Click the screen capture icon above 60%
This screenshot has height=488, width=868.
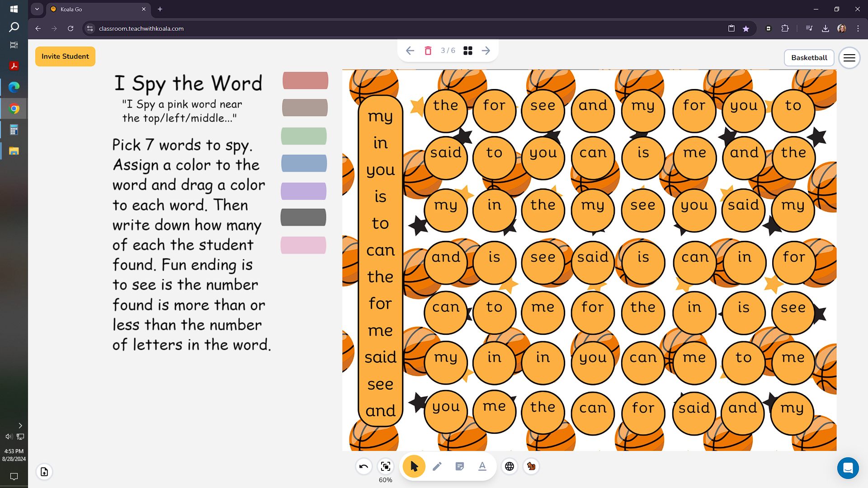pyautogui.click(x=386, y=466)
